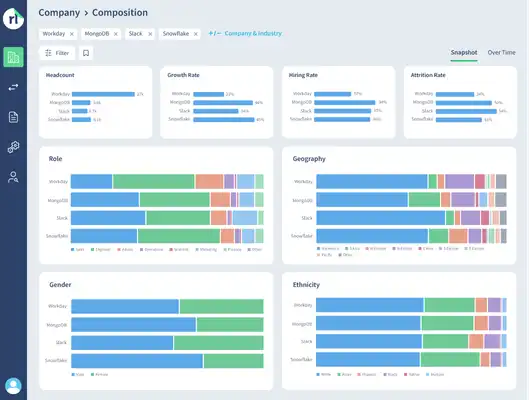Toggle the Black legend entry under Ethnicity
The image size is (529, 400).
[x=391, y=374]
